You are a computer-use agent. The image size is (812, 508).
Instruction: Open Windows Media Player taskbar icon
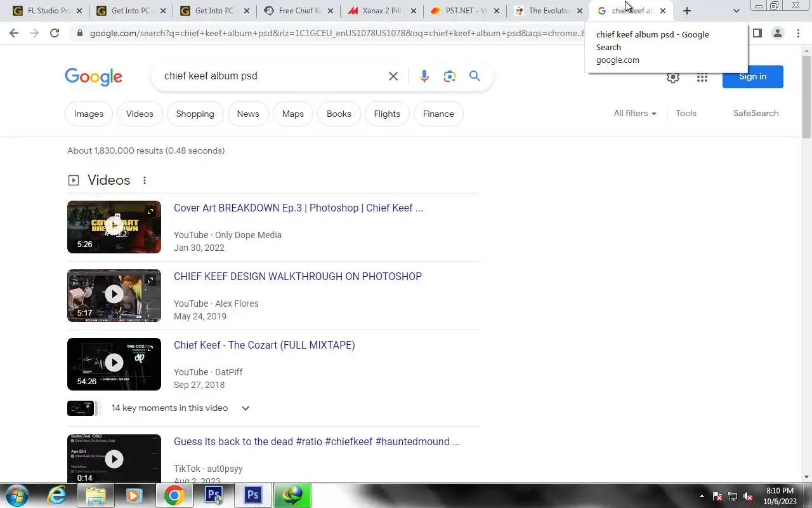134,495
